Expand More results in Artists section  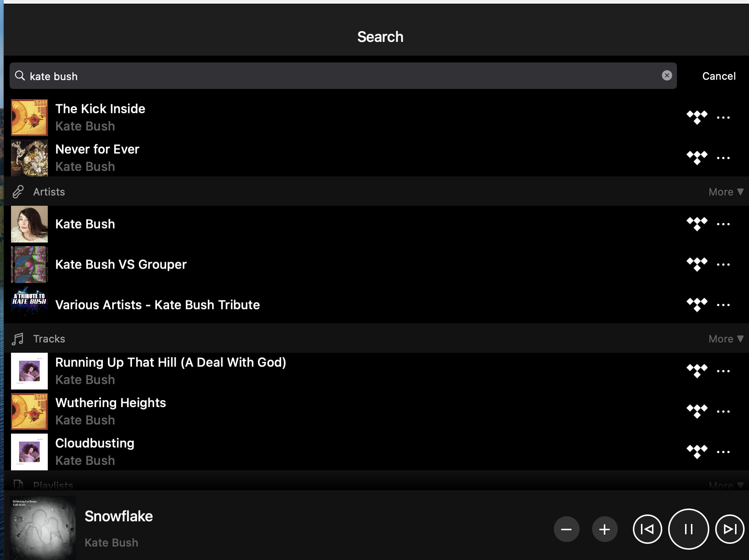tap(725, 192)
